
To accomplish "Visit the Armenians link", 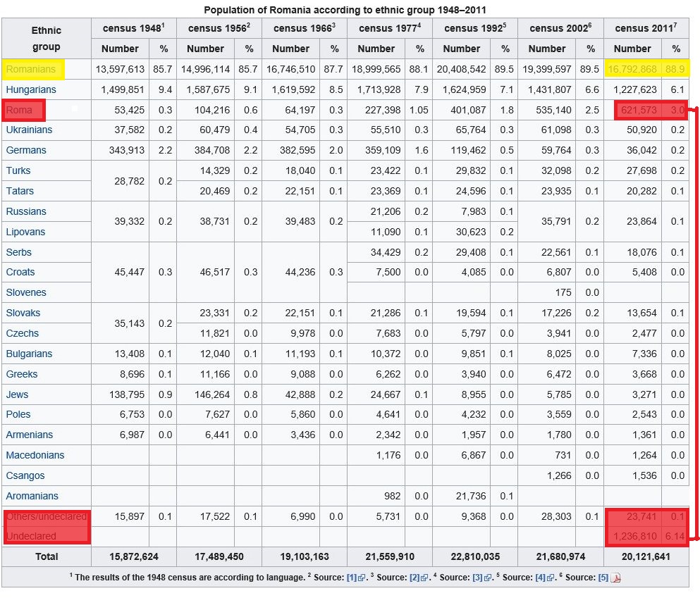I will [30, 435].
